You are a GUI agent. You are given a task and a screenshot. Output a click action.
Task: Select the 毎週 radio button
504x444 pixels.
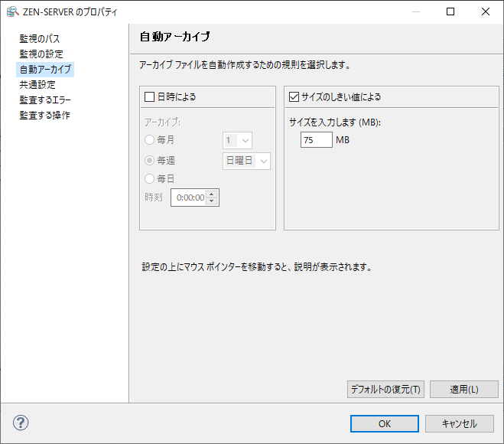click(150, 160)
